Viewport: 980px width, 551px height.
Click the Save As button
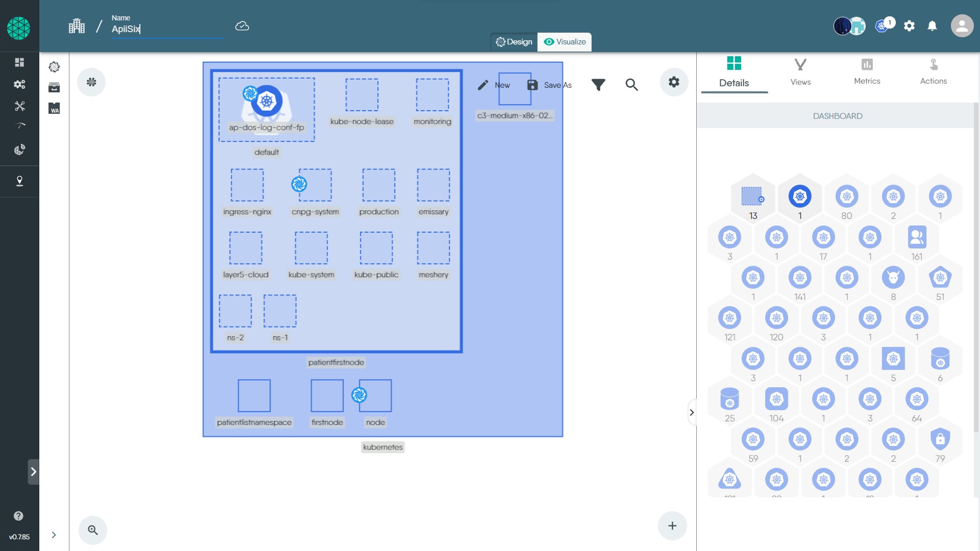click(x=550, y=85)
